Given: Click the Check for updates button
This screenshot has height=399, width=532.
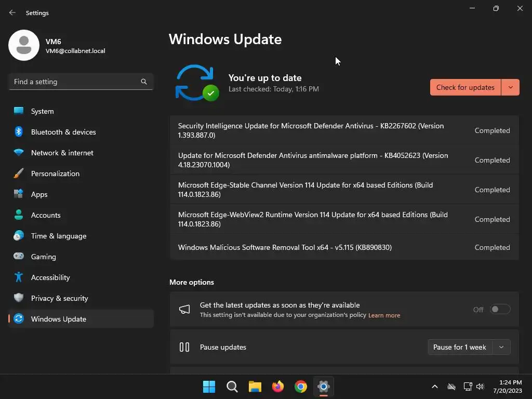Looking at the screenshot, I should [x=465, y=87].
